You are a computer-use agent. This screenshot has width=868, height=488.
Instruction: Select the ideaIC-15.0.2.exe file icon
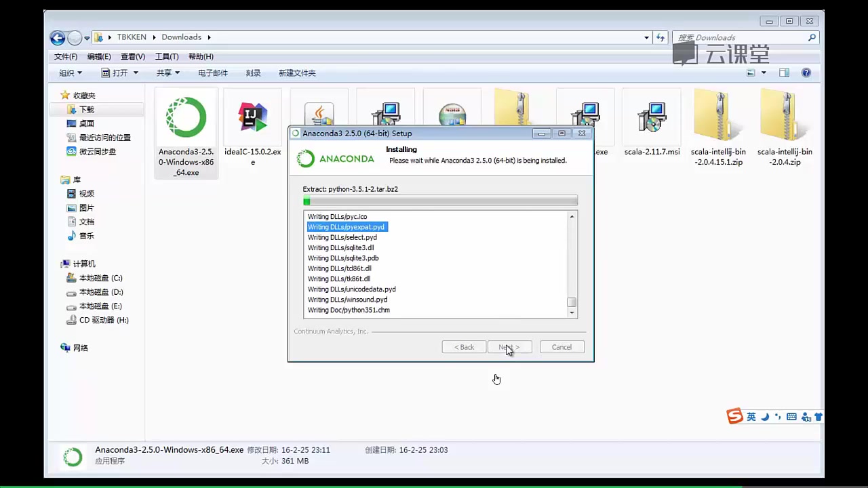(253, 117)
